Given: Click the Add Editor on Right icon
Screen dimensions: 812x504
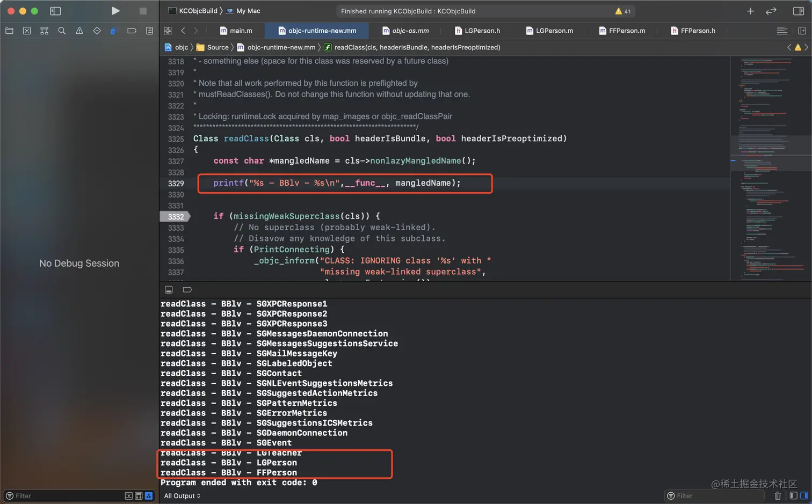Looking at the screenshot, I should [x=802, y=31].
